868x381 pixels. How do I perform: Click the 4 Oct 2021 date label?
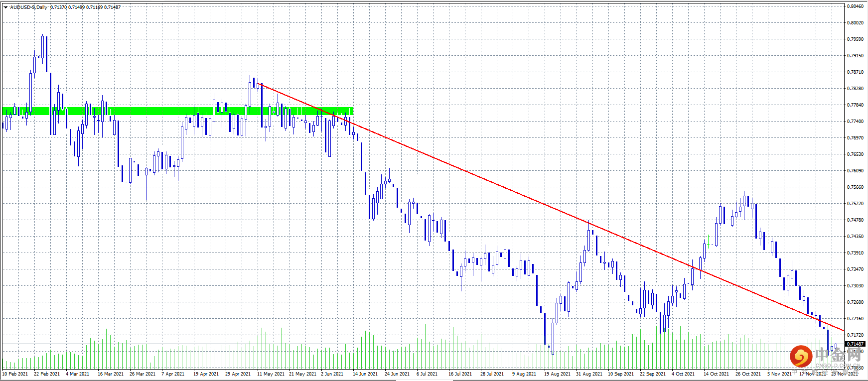[x=683, y=374]
